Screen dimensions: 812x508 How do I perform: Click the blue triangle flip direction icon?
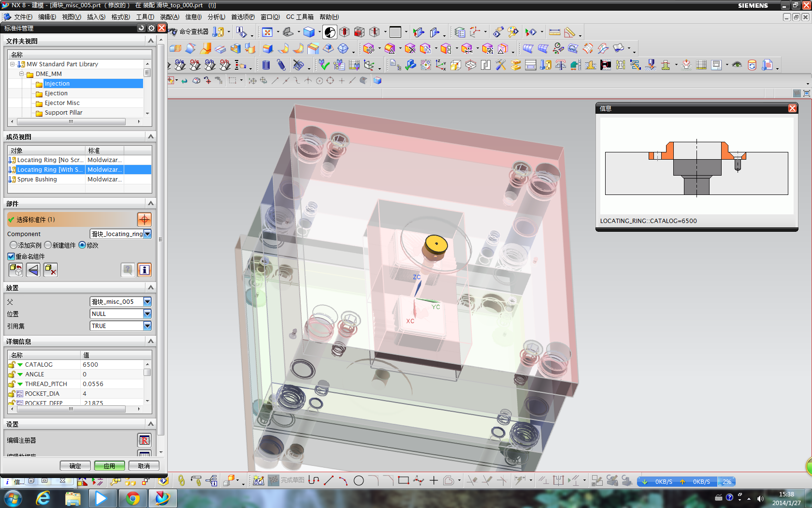coord(33,270)
